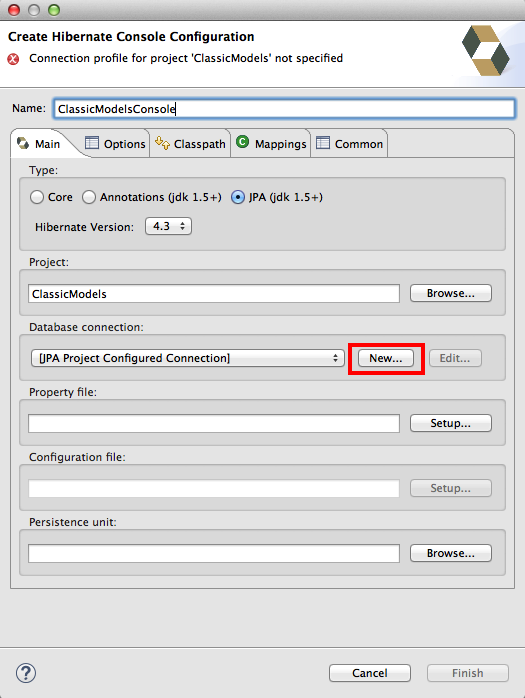Click the Common tab table icon
Screen dimensions: 525x698
(x=323, y=143)
